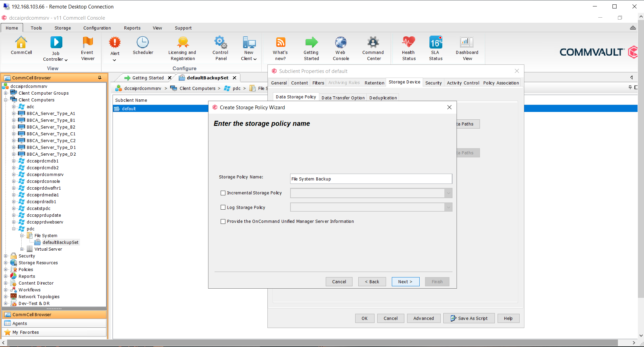Image resolution: width=644 pixels, height=347 pixels.
Task: Click Help in Subclient Properties dialog
Action: 508,318
